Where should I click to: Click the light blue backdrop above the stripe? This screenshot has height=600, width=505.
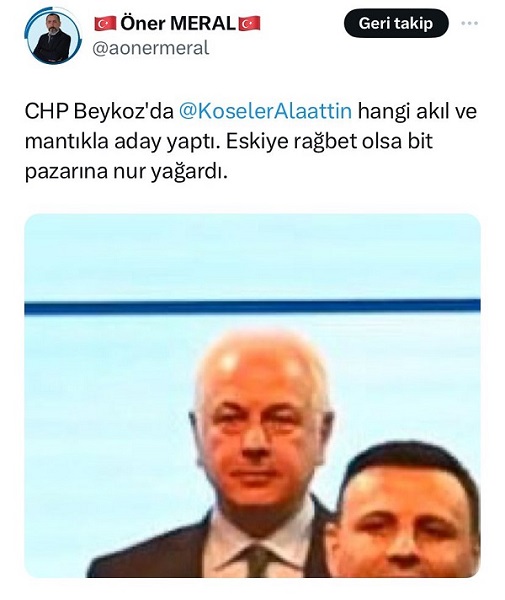pos(252,256)
